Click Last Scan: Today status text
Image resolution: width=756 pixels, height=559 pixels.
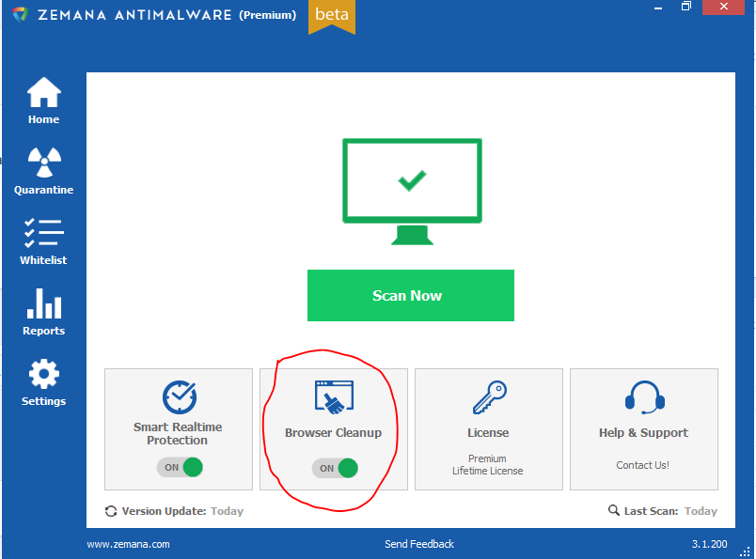[670, 511]
